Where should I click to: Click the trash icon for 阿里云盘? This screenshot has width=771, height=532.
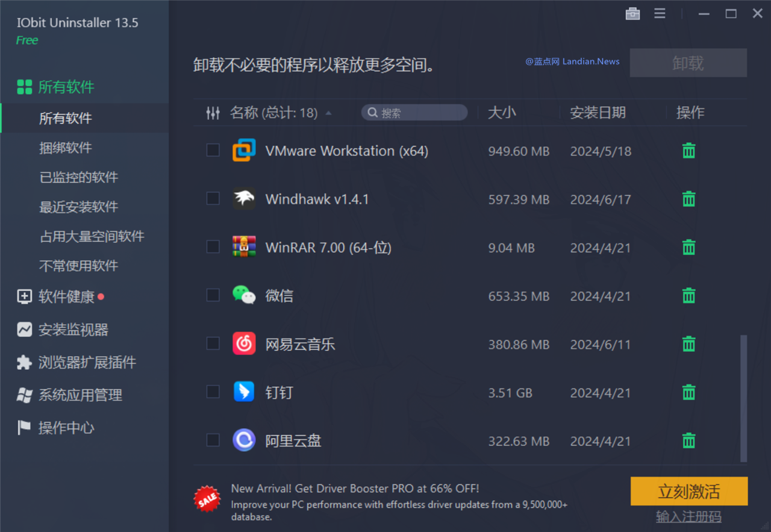pos(688,440)
